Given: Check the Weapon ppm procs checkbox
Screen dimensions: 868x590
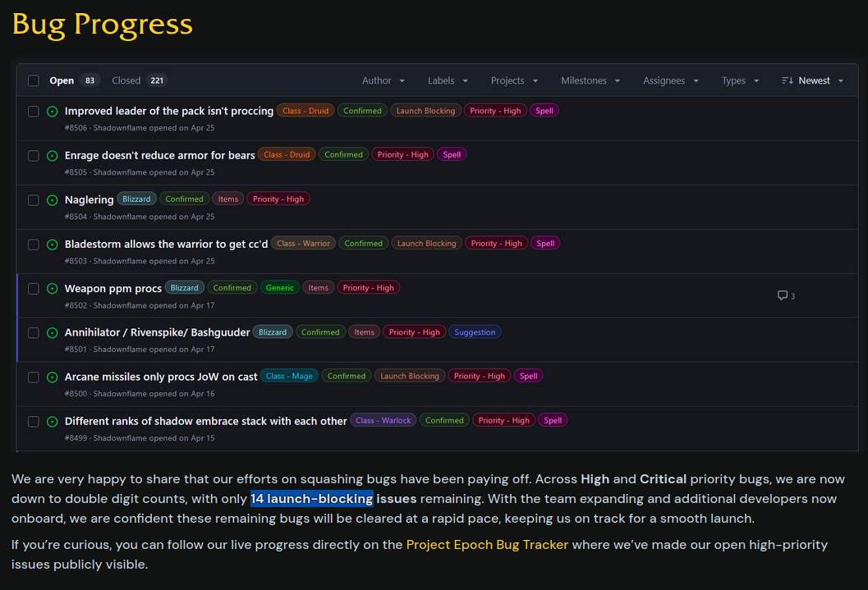Looking at the screenshot, I should click(33, 289).
